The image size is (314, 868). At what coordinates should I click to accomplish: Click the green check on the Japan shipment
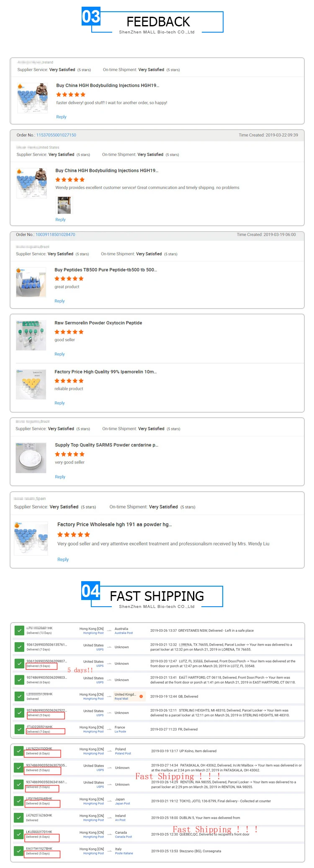[19, 801]
